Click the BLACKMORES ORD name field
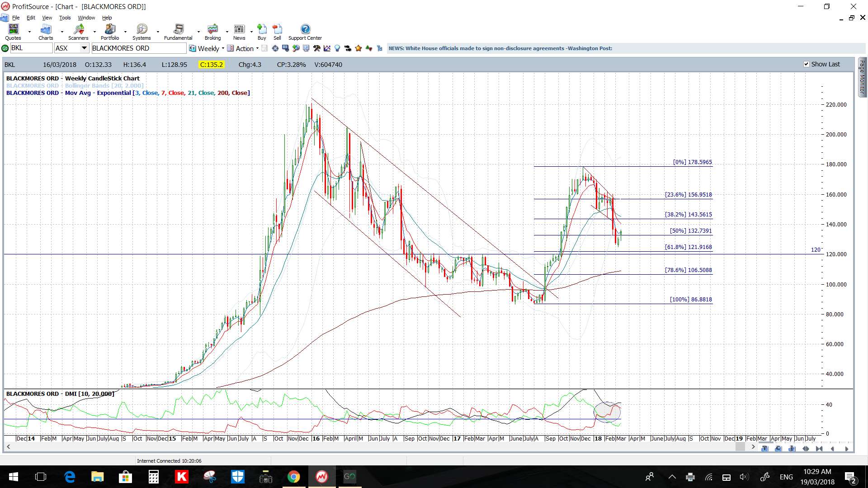This screenshot has height=488, width=868. pos(138,48)
